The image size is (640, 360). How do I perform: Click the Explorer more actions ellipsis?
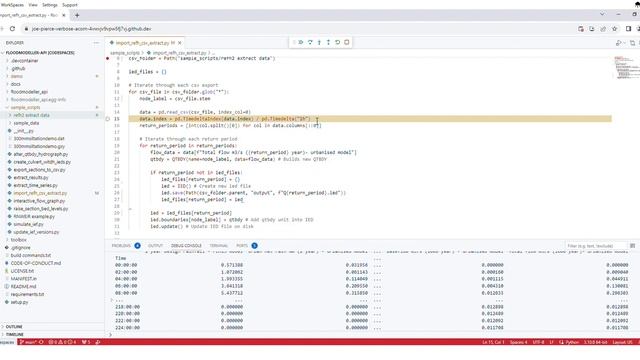[96, 43]
